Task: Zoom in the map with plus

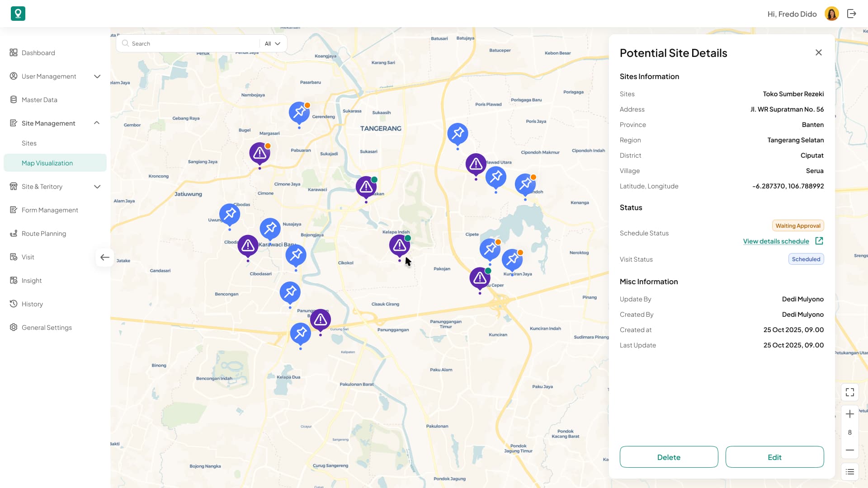Action: coord(850,414)
